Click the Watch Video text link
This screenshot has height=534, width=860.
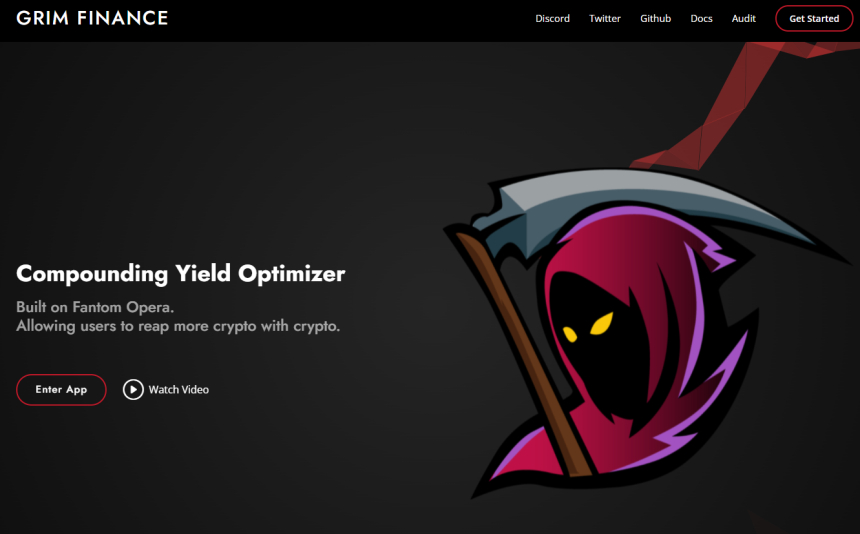coord(178,390)
